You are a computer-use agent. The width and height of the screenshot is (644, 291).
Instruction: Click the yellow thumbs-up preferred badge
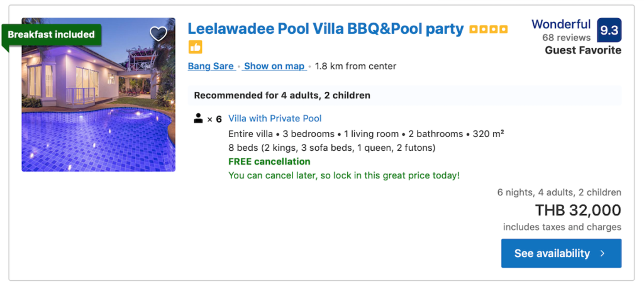196,47
